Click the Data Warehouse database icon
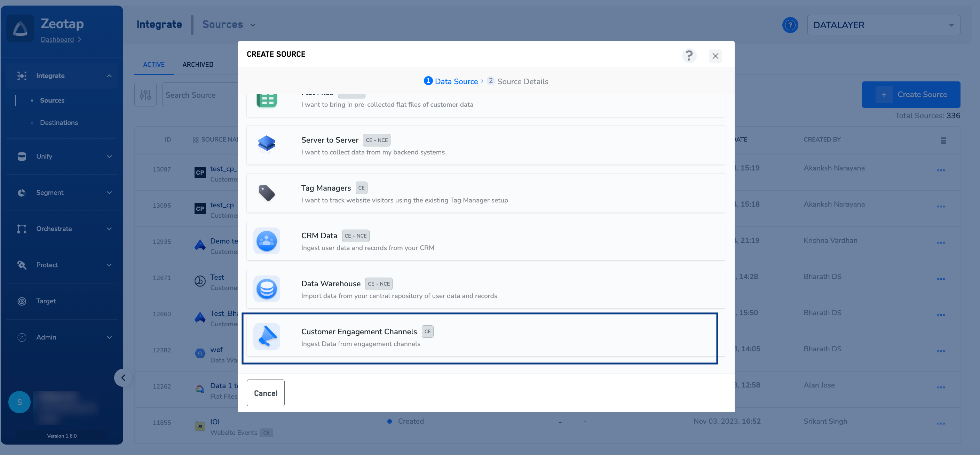 coord(266,288)
